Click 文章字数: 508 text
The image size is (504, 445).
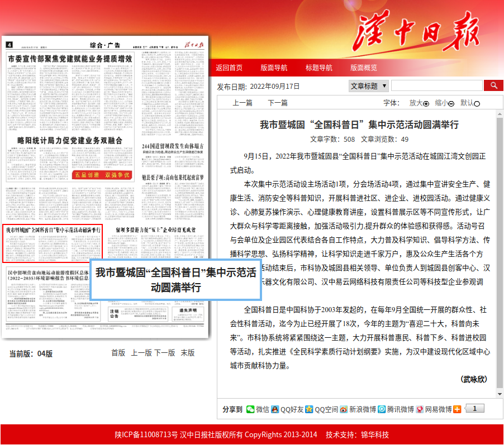click(x=332, y=139)
